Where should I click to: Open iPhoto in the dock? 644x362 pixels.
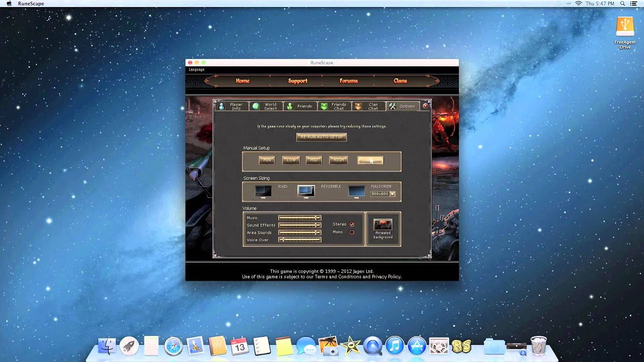pos(328,346)
